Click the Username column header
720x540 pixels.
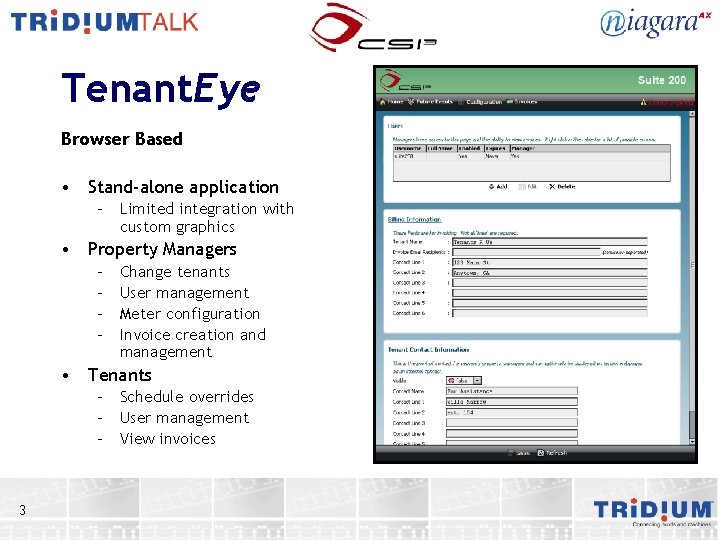(x=409, y=148)
